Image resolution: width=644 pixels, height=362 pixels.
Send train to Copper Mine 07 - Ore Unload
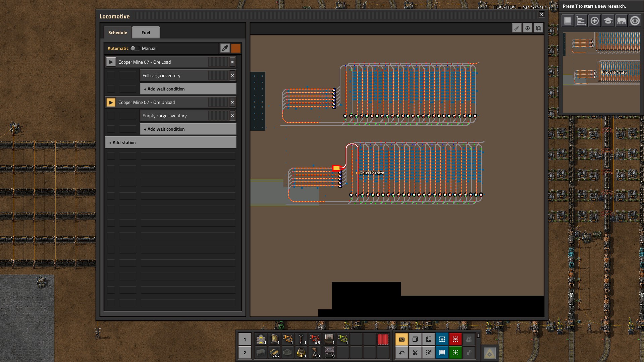[111, 102]
